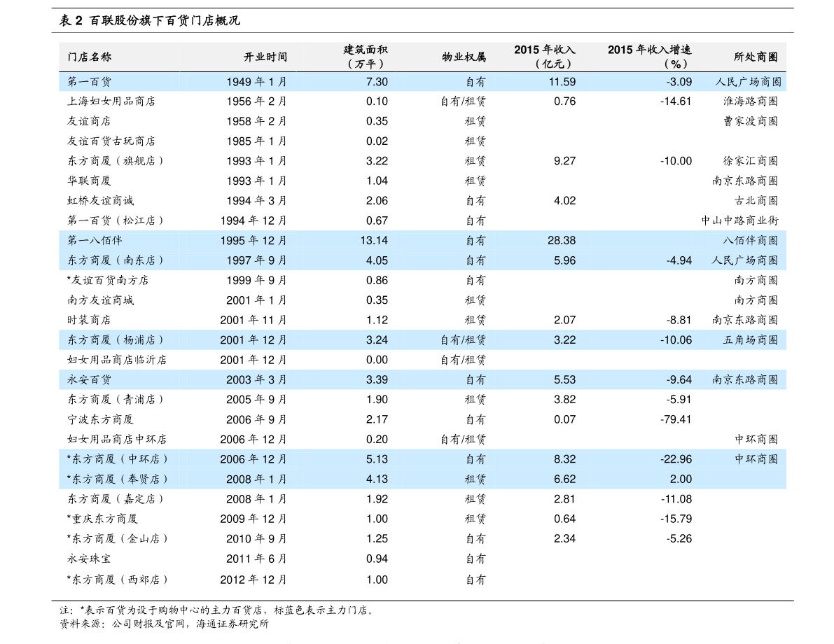Click the '建筑面积（万平）' column header

(366, 57)
